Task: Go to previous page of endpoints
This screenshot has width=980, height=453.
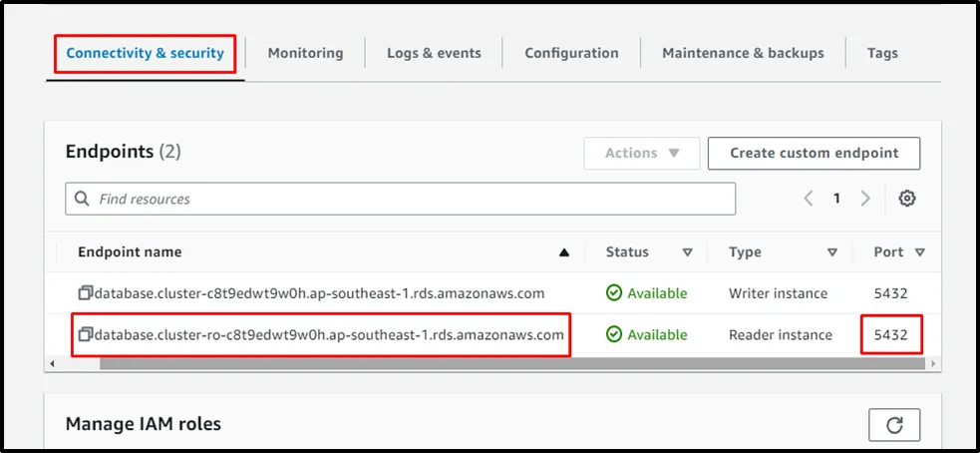Action: tap(809, 199)
